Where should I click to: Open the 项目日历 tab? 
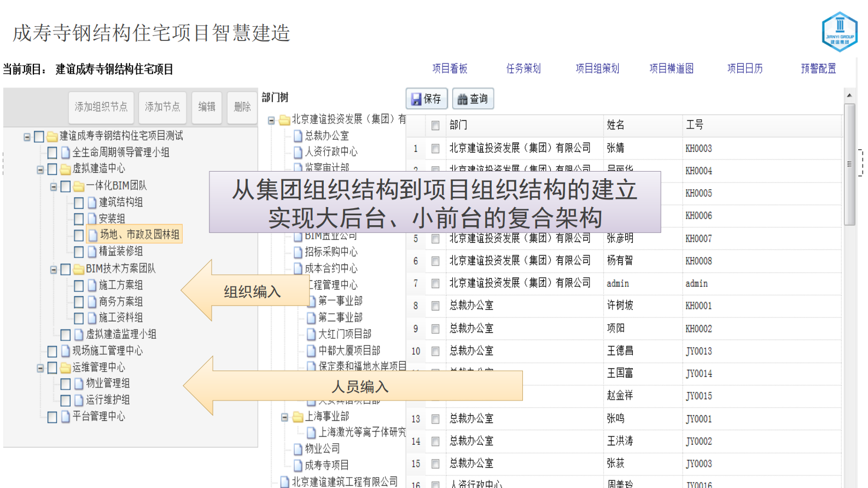745,68
